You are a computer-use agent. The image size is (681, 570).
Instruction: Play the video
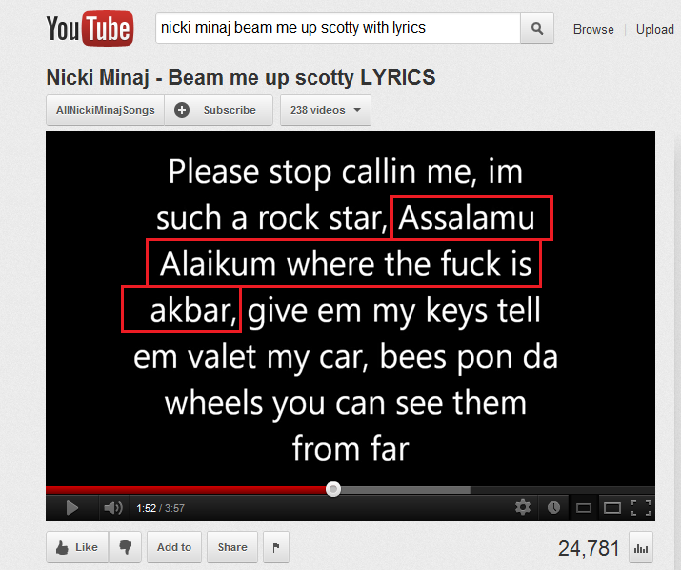pos(72,507)
